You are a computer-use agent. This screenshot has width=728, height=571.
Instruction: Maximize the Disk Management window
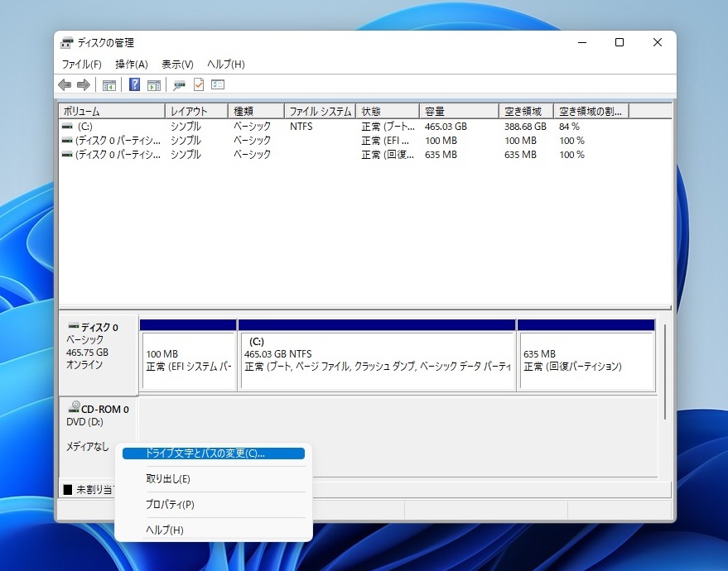tap(620, 42)
